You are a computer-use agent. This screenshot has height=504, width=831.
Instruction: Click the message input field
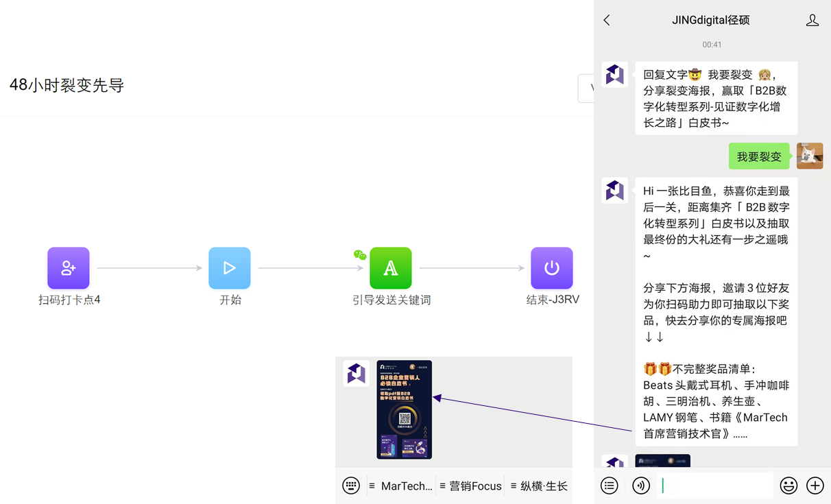tap(714, 485)
